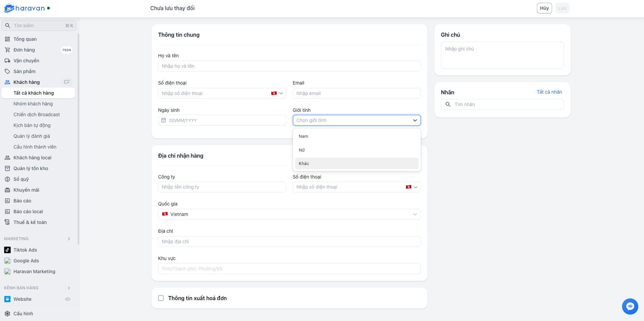644x321 pixels.
Task: Click the Khuyến mãi gift icon
Action: (x=7, y=190)
